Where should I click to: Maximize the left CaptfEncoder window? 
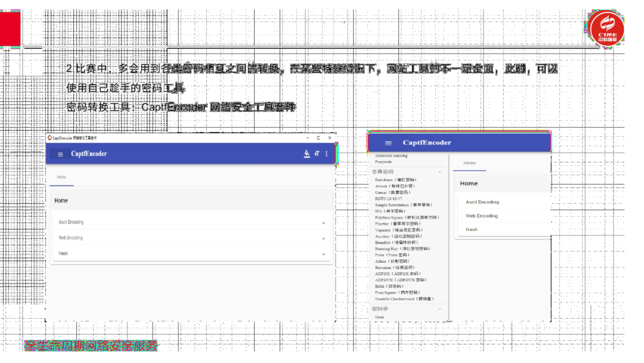click(x=318, y=138)
